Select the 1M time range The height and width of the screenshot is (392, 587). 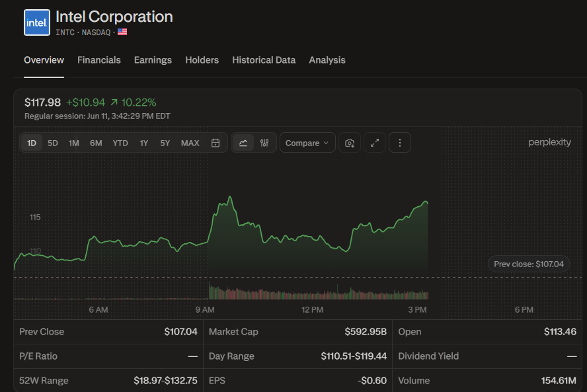pyautogui.click(x=74, y=143)
